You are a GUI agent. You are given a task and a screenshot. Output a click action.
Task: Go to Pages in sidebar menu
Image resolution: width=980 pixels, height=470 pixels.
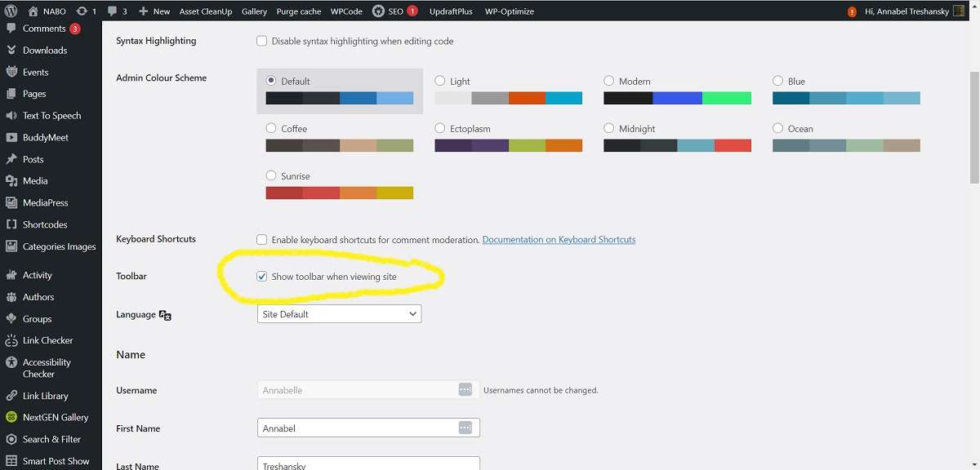click(x=34, y=94)
